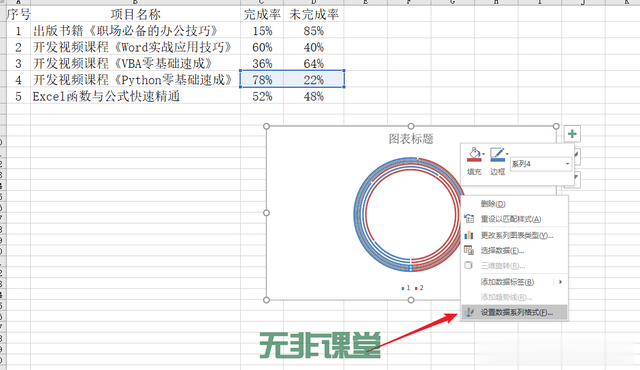
Task: Expand the 边框 outline color arrow
Action: coord(507,154)
